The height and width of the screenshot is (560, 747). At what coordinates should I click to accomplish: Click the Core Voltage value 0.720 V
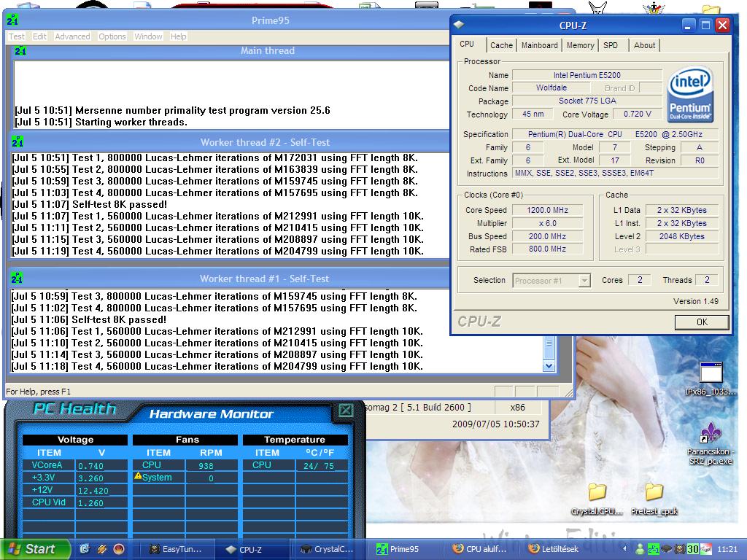click(x=638, y=114)
